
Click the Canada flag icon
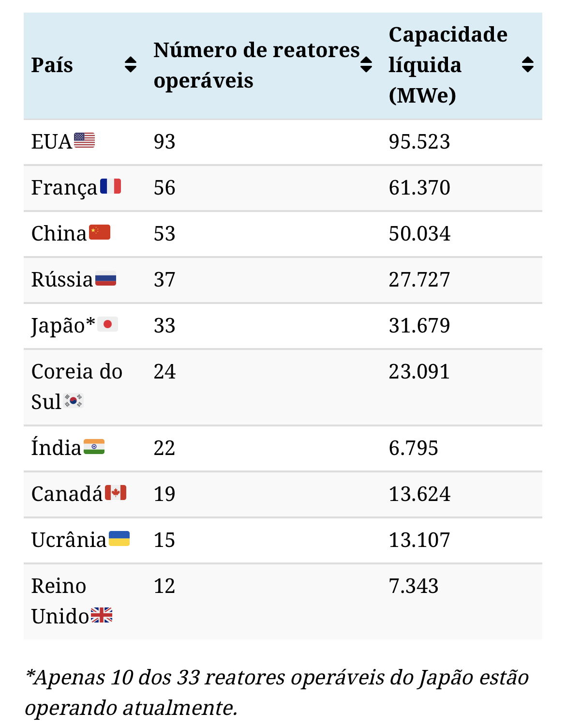pos(116,493)
